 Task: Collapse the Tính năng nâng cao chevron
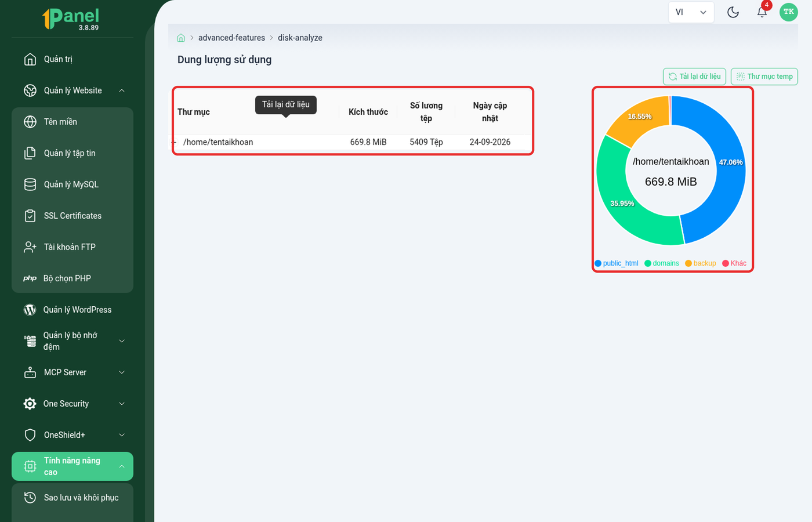(x=122, y=466)
